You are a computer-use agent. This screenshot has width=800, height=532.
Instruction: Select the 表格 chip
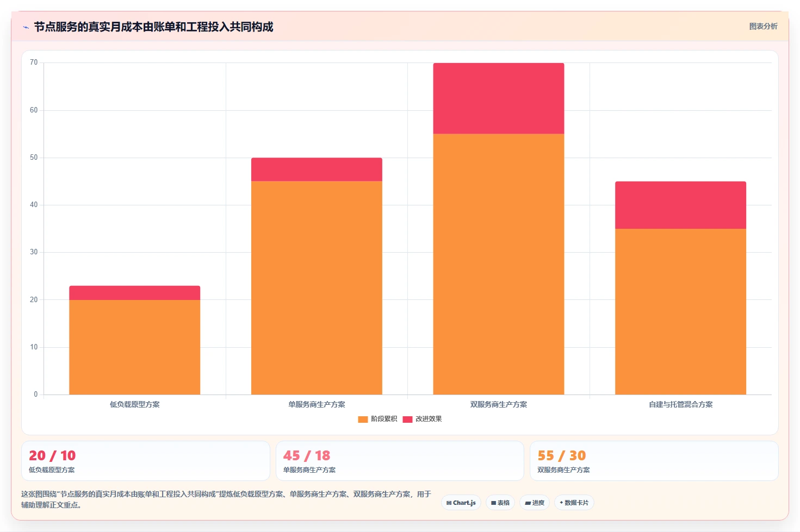(500, 503)
